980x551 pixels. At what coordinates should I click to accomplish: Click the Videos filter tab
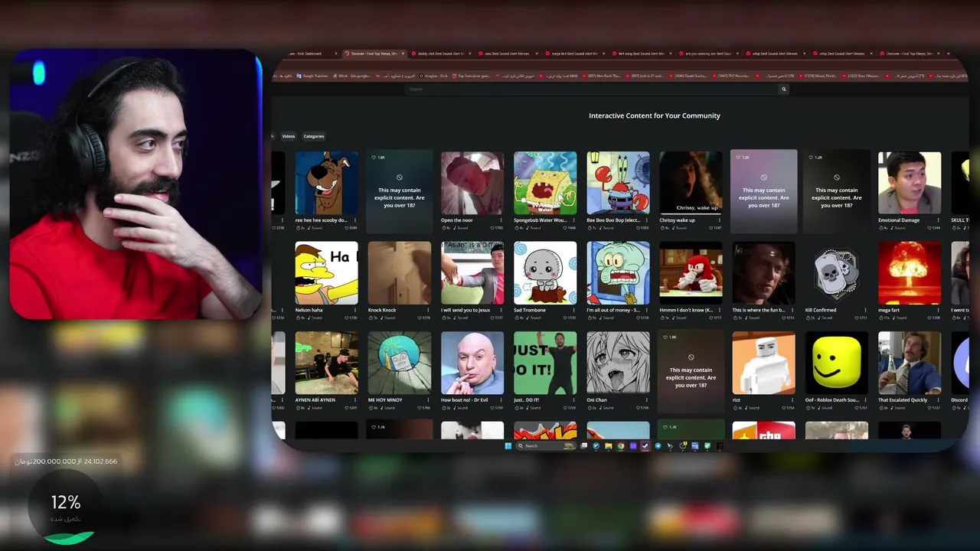pyautogui.click(x=289, y=136)
